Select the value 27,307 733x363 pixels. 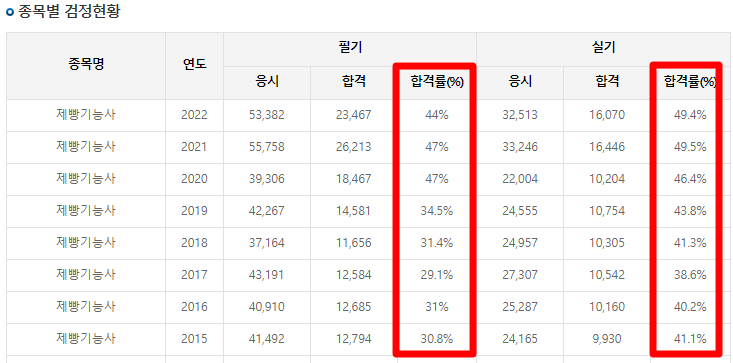[520, 275]
